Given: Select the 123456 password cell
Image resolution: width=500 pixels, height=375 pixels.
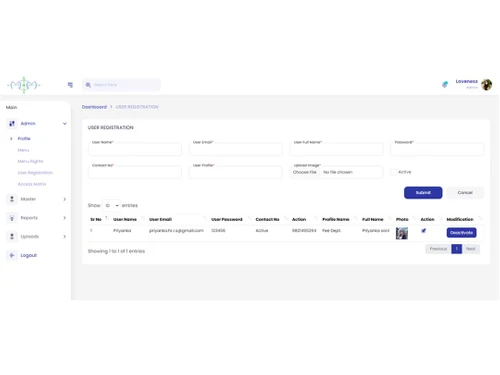Looking at the screenshot, I should (218, 231).
